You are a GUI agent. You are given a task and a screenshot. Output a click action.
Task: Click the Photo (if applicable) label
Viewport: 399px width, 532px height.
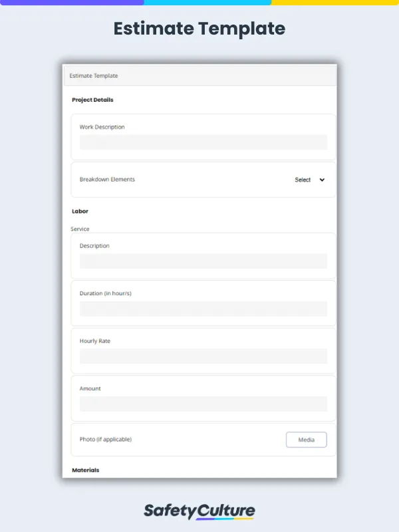tap(106, 440)
